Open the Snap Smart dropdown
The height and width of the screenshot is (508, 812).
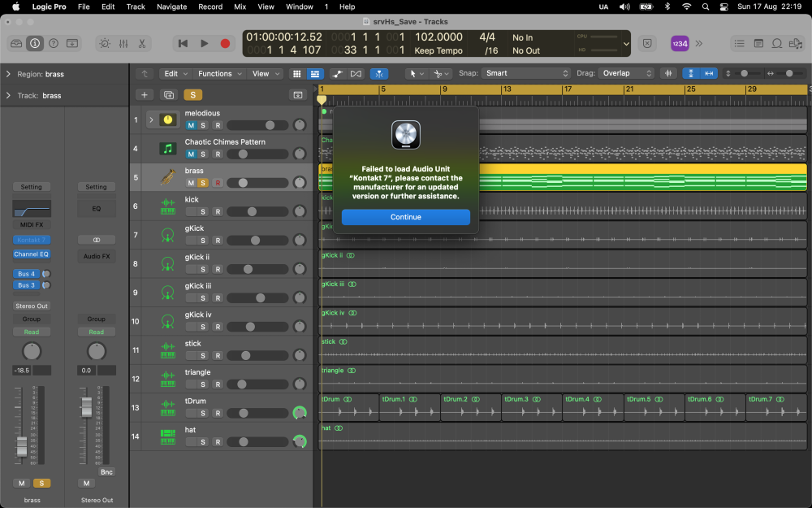pos(526,73)
